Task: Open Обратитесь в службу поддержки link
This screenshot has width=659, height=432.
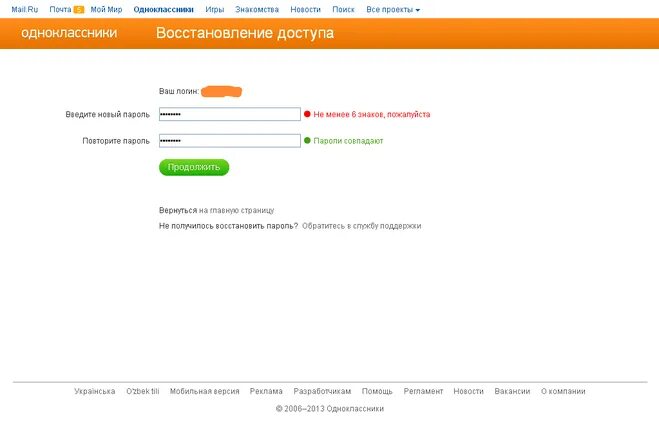Action: [361, 226]
